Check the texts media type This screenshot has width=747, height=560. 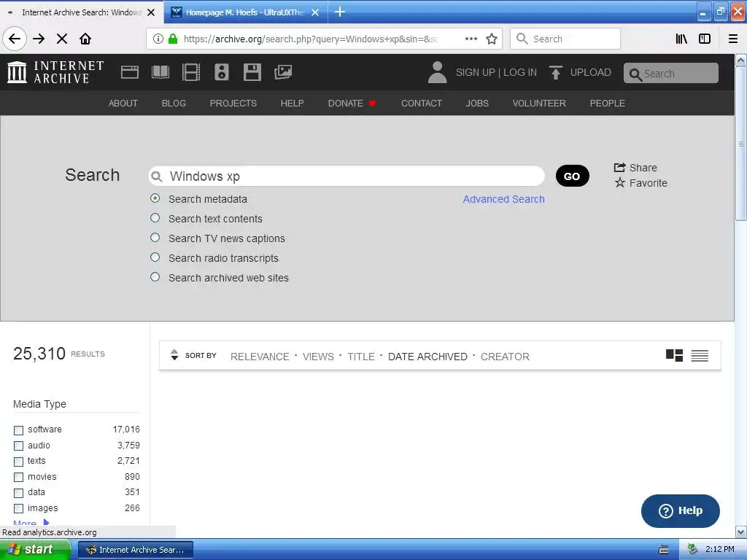tap(18, 462)
